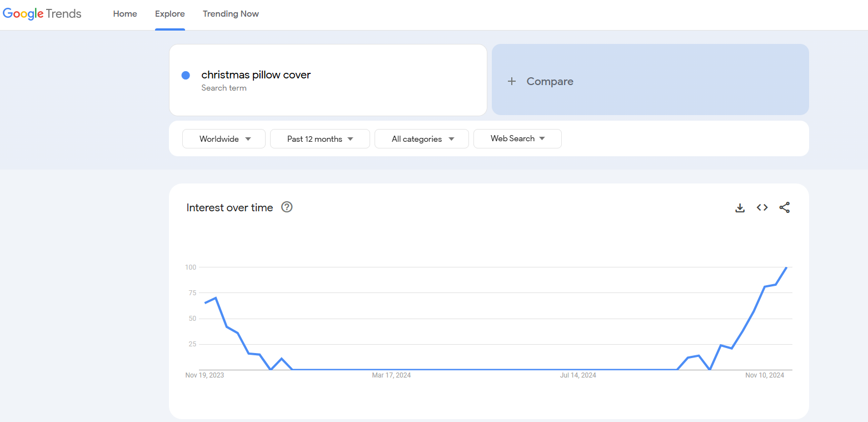
Task: Click the Nov 19, 2023 axis label
Action: pos(204,375)
